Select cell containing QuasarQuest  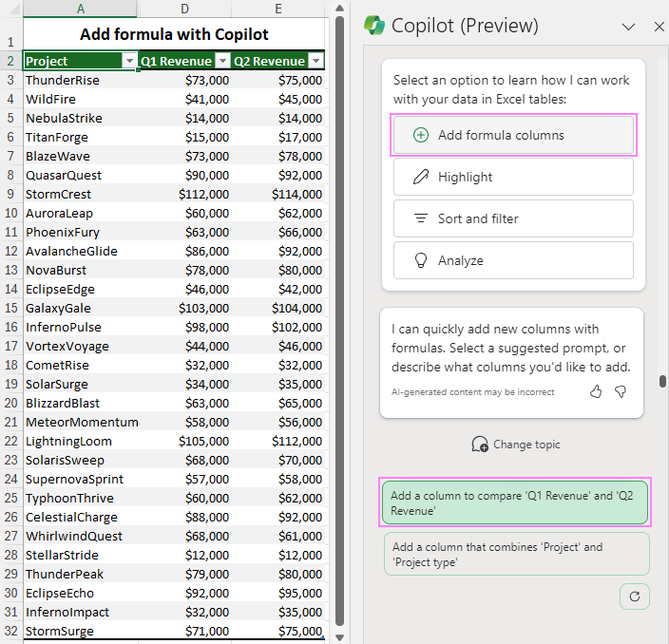point(81,175)
